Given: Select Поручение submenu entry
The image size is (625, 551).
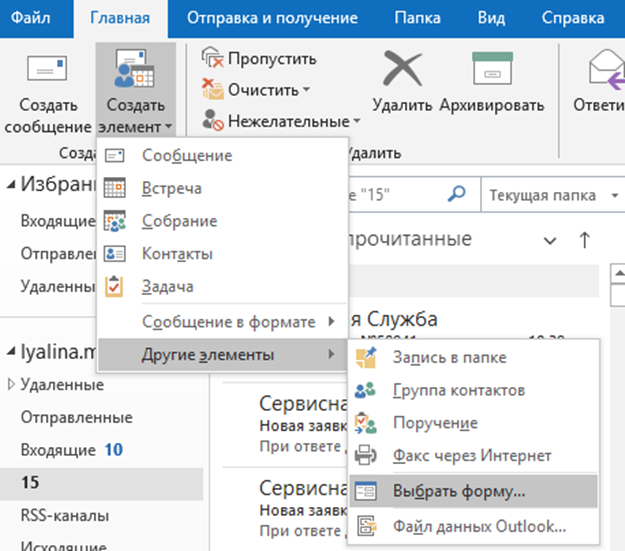Looking at the screenshot, I should 474,423.
